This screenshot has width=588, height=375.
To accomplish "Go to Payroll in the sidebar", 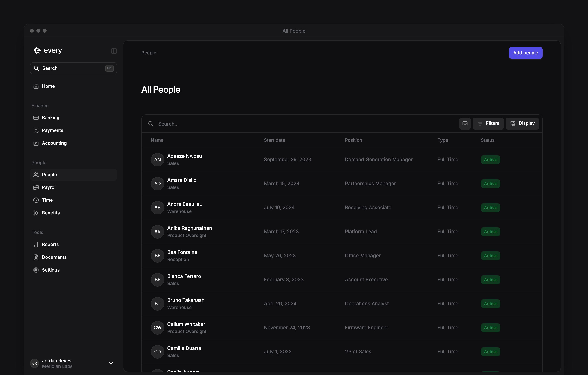I will tap(73, 187).
